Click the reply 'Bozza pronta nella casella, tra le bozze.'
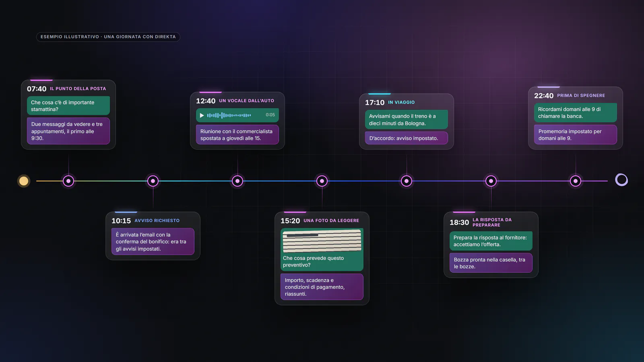 point(491,263)
